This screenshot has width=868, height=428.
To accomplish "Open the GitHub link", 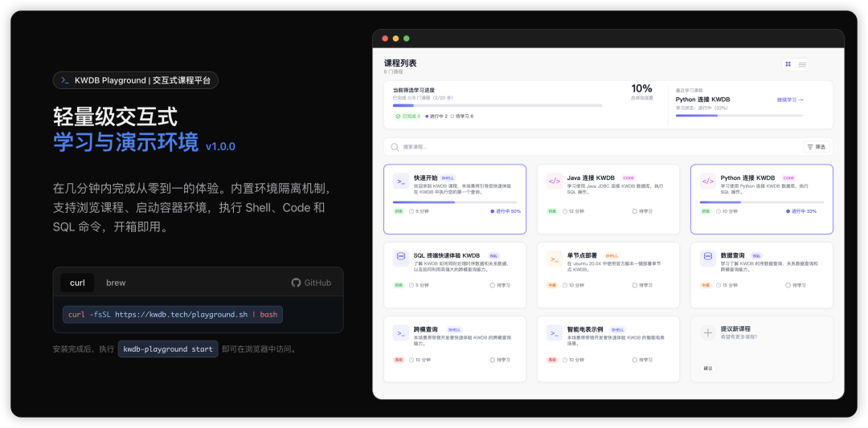I will pyautogui.click(x=311, y=283).
